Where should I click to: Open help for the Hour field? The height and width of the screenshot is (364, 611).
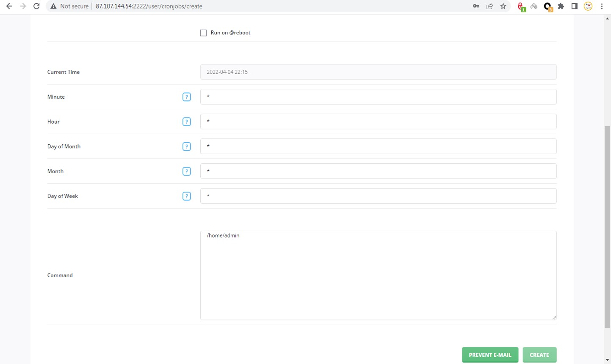[187, 121]
